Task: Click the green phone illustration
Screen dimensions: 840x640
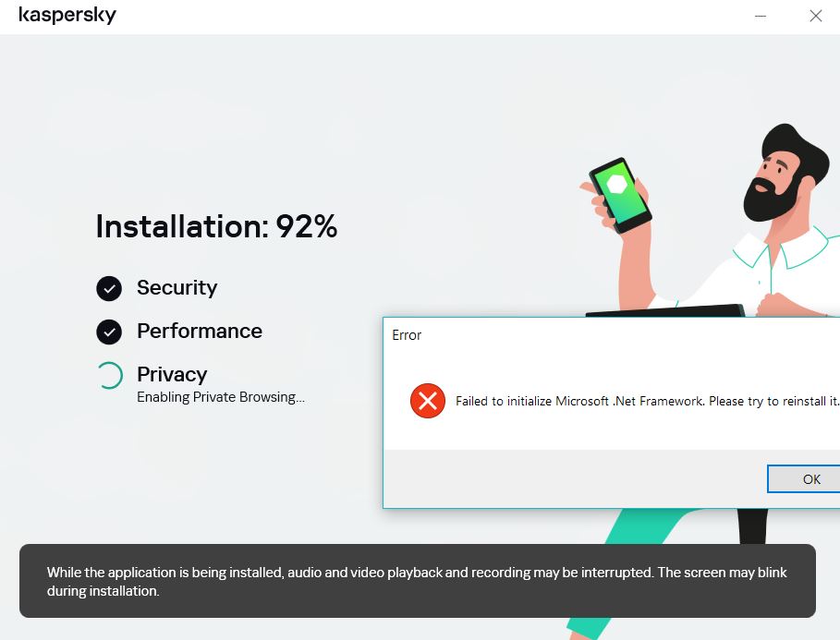Action: pos(620,195)
